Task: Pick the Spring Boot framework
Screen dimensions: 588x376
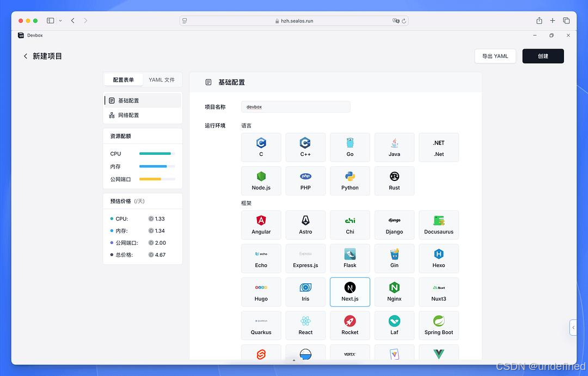Action: (x=439, y=325)
